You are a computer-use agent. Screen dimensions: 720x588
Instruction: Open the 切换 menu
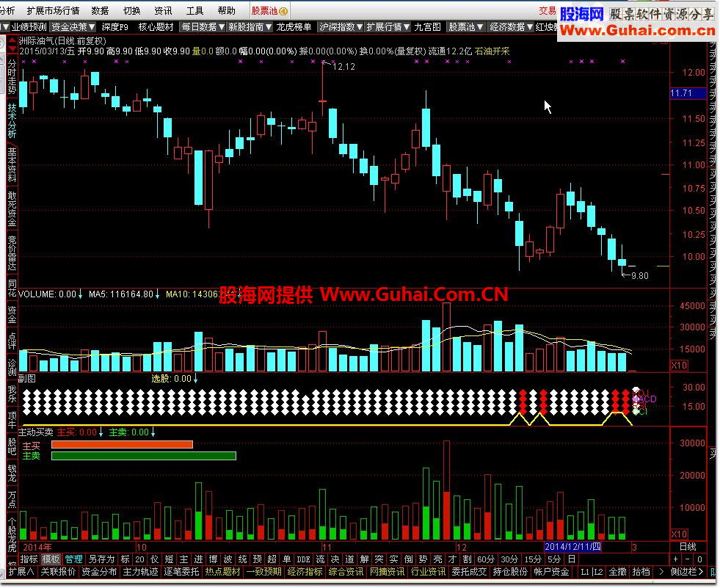pos(132,10)
